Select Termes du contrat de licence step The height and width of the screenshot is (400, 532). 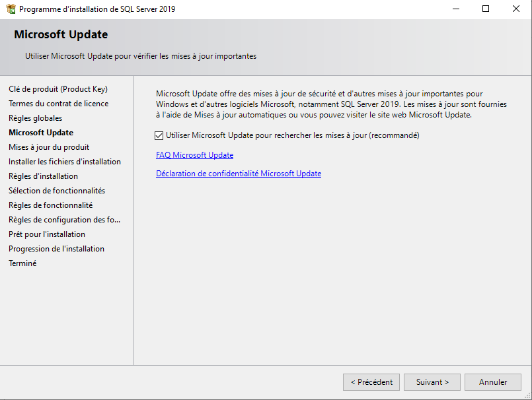point(58,104)
